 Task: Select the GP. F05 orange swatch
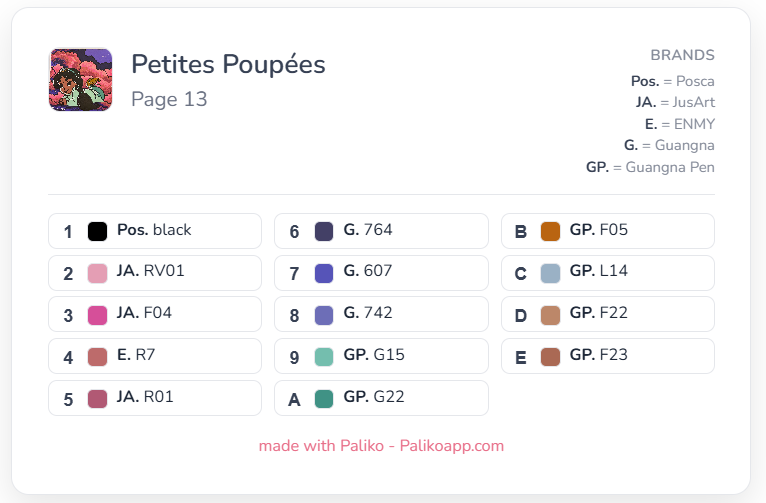(550, 231)
